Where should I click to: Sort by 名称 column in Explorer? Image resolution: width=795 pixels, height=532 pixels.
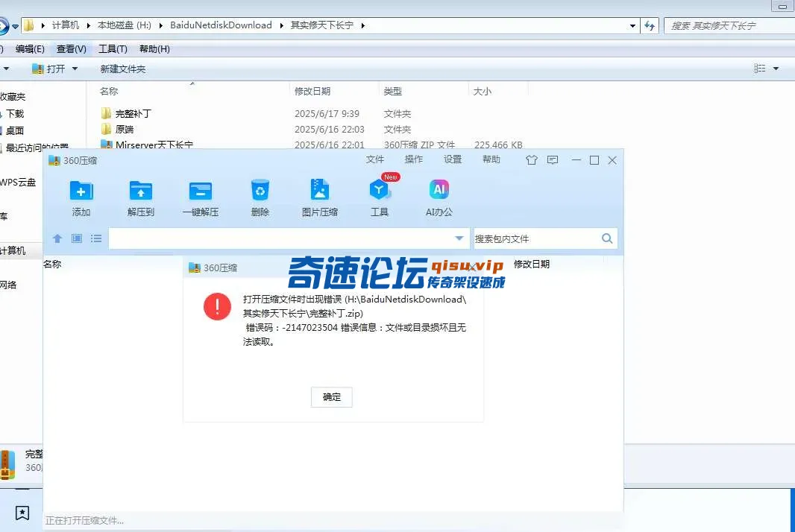pyautogui.click(x=109, y=91)
